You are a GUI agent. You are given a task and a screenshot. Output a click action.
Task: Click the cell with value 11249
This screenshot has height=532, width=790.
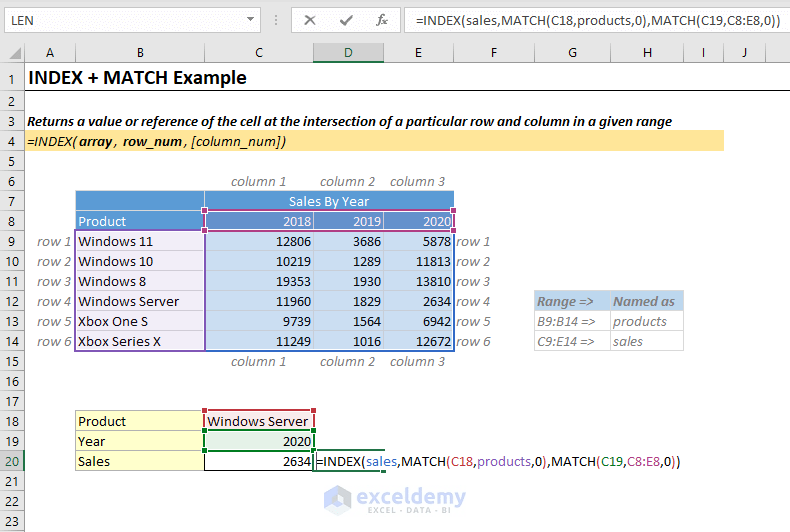point(259,341)
